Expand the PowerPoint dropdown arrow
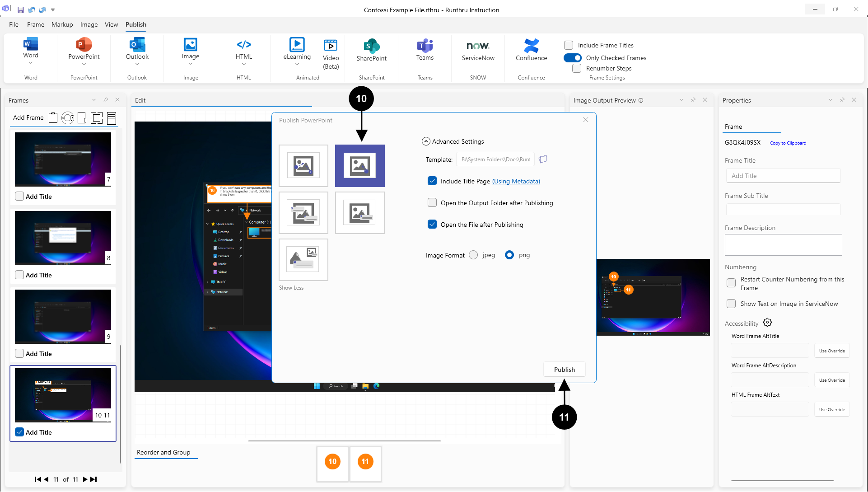Image resolution: width=868 pixels, height=492 pixels. point(84,64)
